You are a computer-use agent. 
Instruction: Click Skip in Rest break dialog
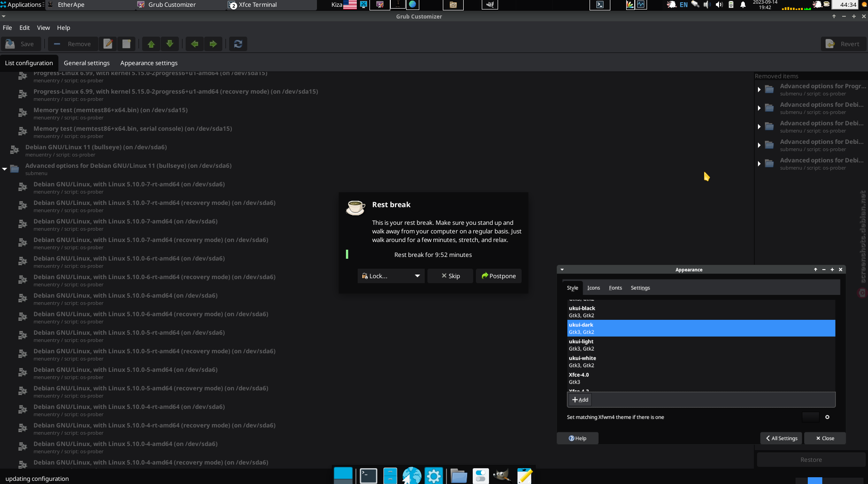point(451,276)
